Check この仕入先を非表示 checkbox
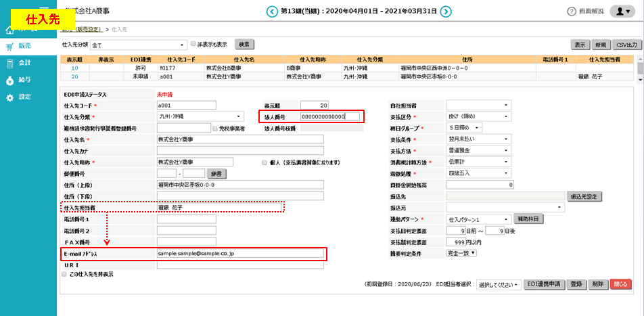 (x=64, y=275)
